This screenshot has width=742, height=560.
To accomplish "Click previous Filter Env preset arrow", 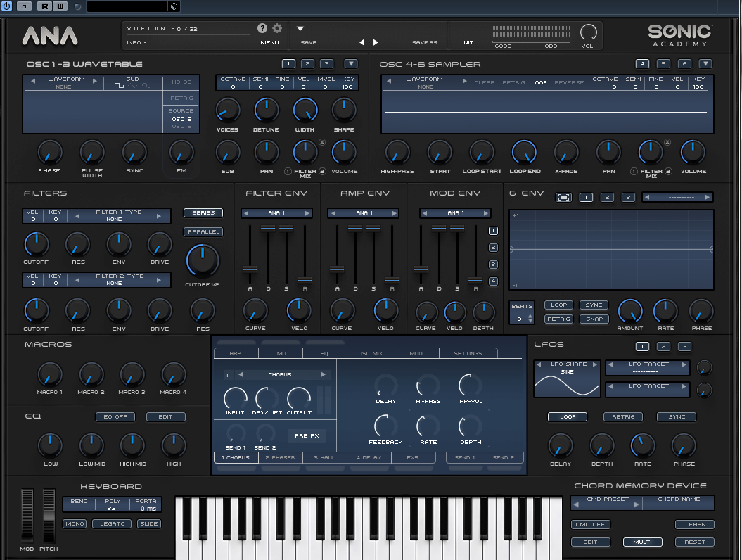I will [246, 213].
